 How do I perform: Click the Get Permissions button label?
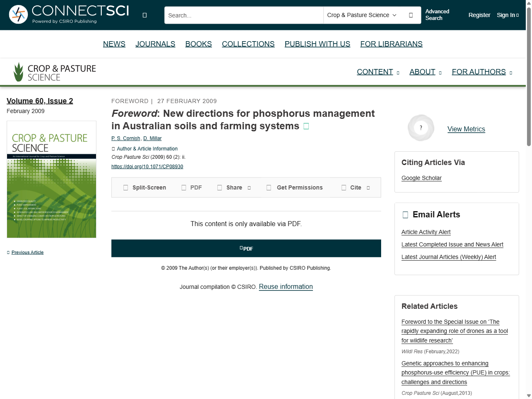pos(300,188)
